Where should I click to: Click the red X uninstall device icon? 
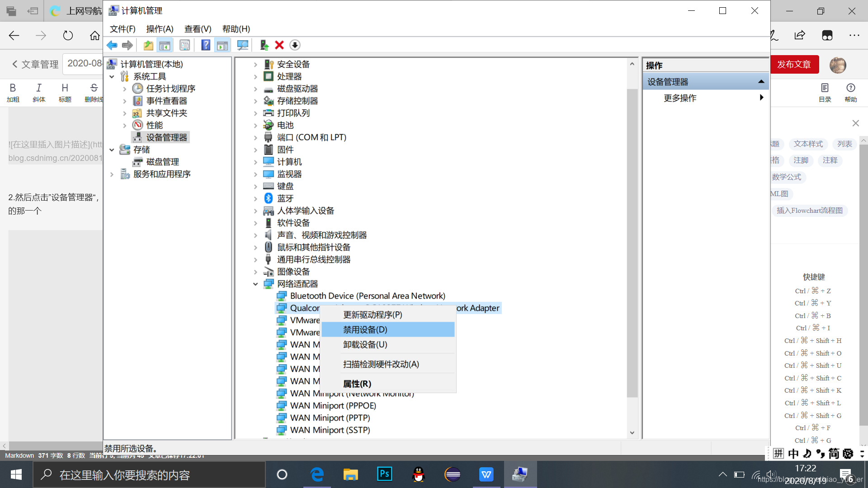(x=279, y=45)
